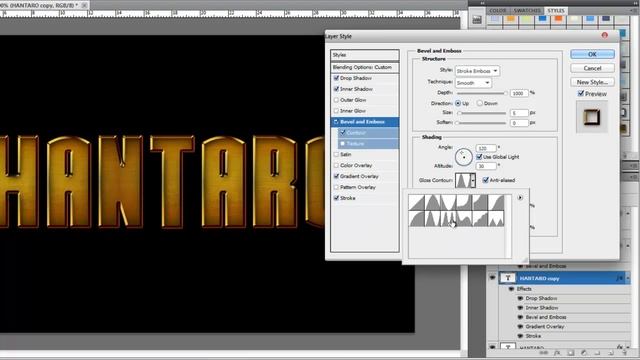Hide the HANTARO copy layer with its eye
The image size is (640, 360).
pyautogui.click(x=492, y=278)
